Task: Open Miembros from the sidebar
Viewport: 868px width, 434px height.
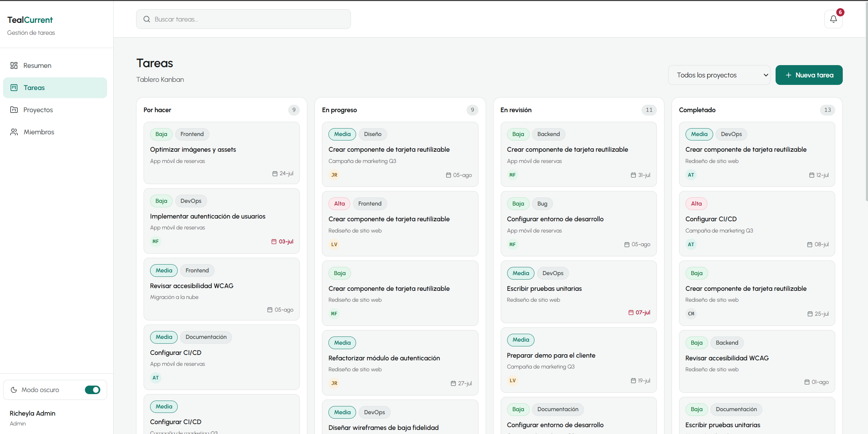Action: (x=55, y=132)
